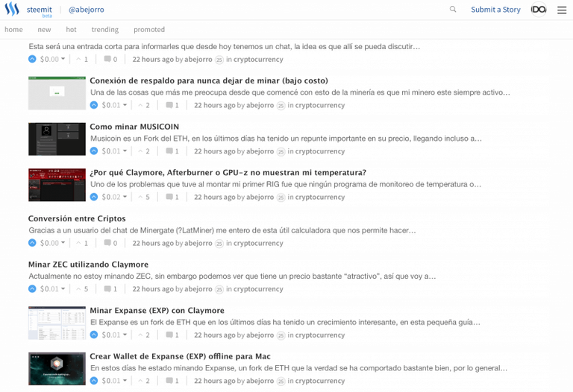Open comments on the chat announcement post

(110, 59)
